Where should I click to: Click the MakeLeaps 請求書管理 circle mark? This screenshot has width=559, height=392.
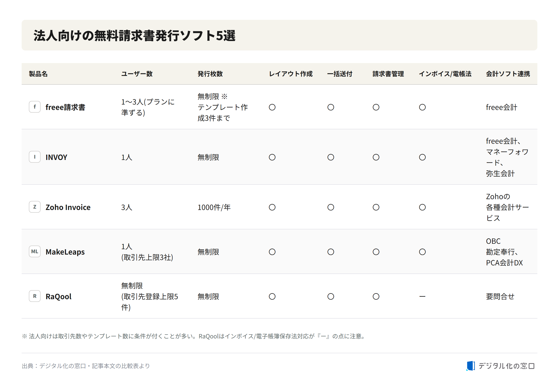click(x=376, y=252)
